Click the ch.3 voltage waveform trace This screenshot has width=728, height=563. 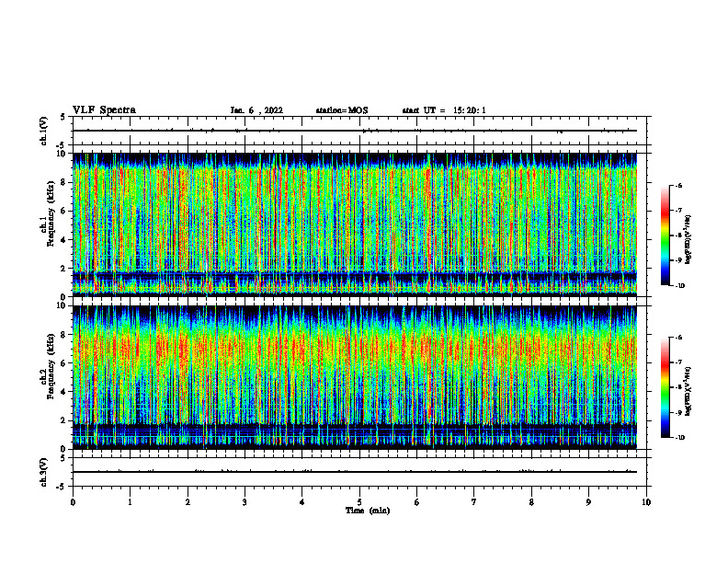355,472
